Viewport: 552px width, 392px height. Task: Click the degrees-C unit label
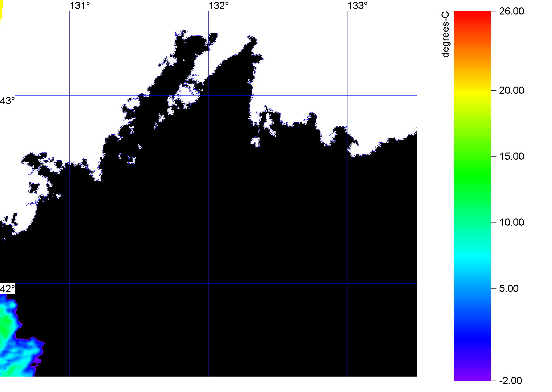[x=445, y=35]
